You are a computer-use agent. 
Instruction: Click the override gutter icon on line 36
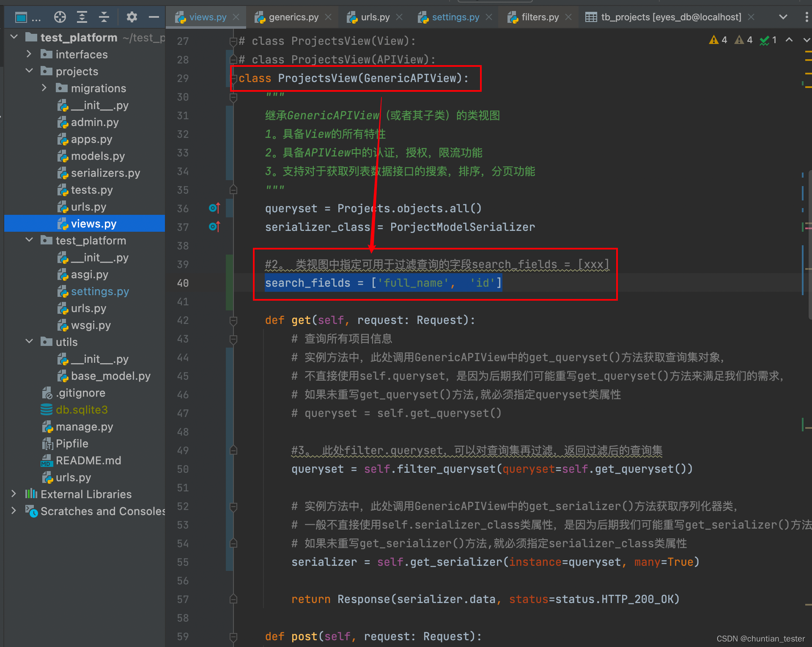coord(214,208)
